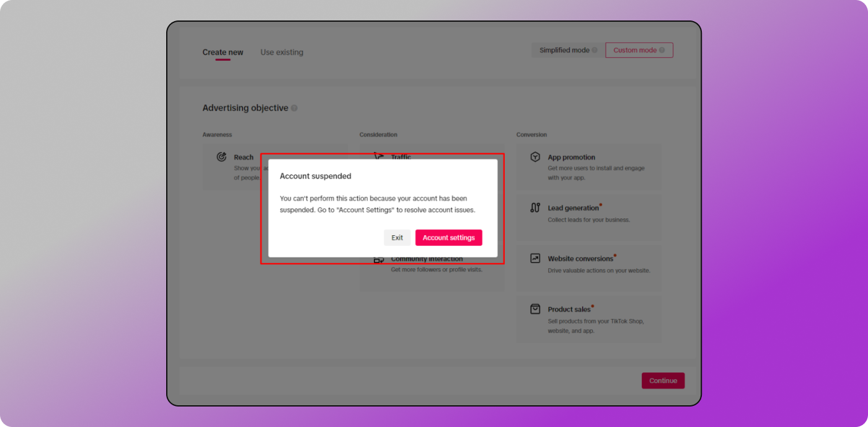
Task: Switch to Custom mode
Action: [635, 50]
